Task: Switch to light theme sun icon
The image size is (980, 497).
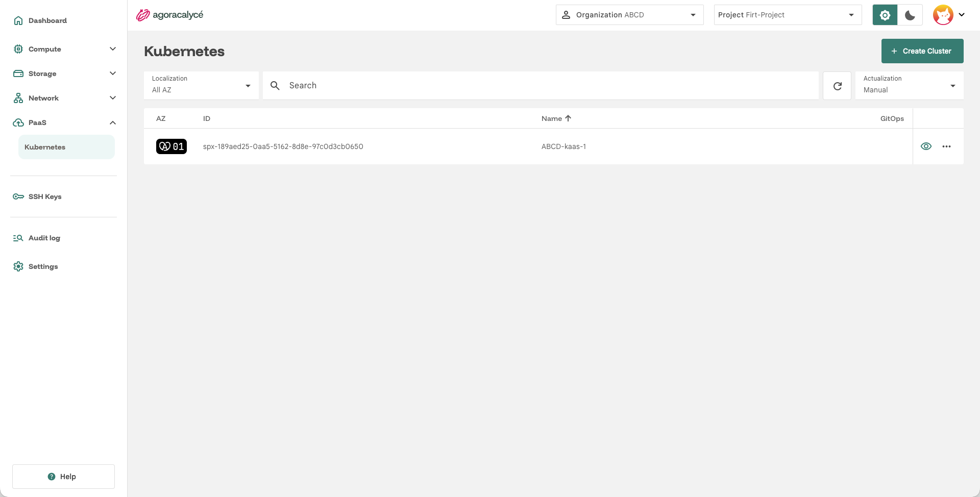Action: [x=885, y=15]
